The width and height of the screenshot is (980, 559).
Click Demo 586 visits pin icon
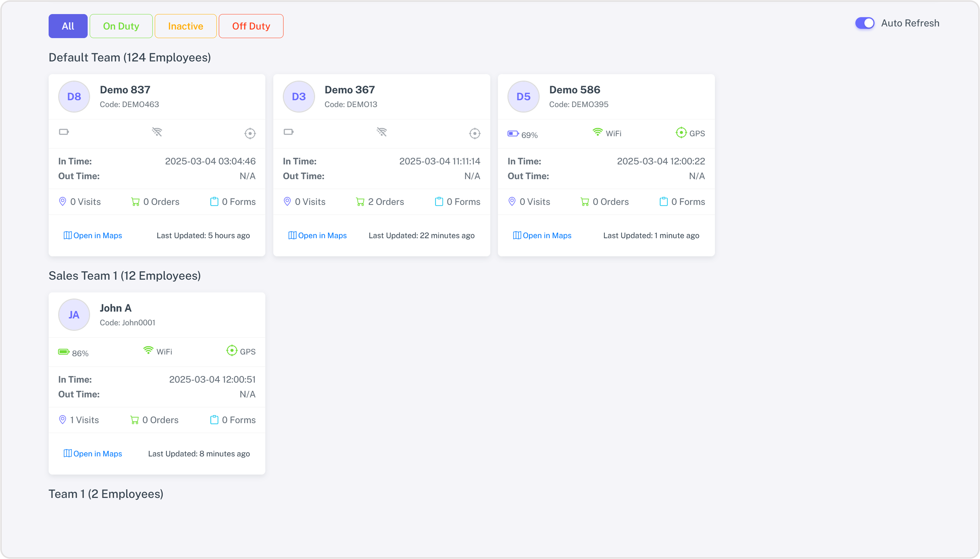tap(512, 202)
